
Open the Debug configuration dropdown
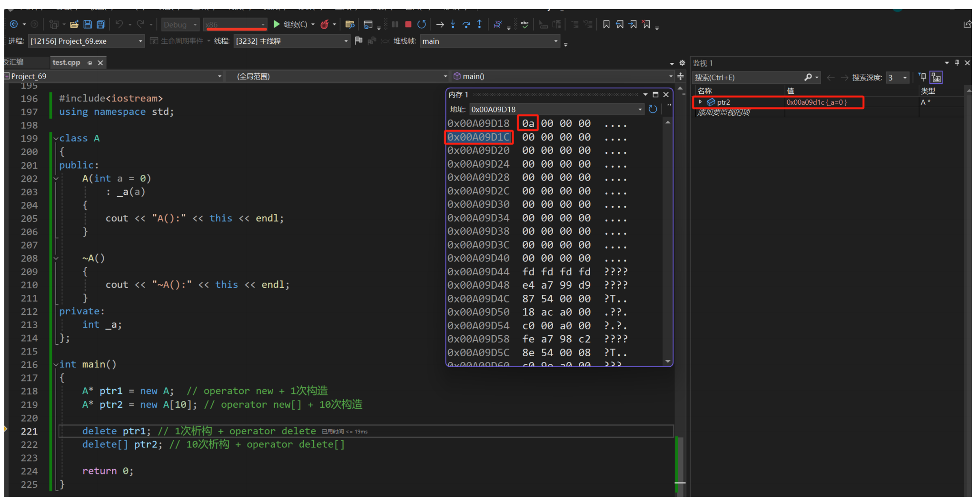point(180,24)
